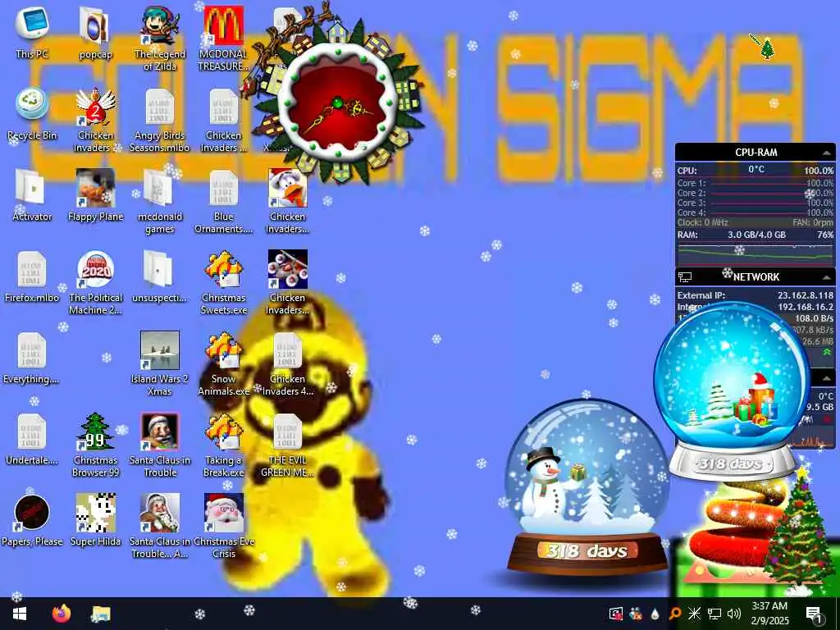Launch Chicken Invaders with Santa-hat chicken icon

(x=288, y=202)
